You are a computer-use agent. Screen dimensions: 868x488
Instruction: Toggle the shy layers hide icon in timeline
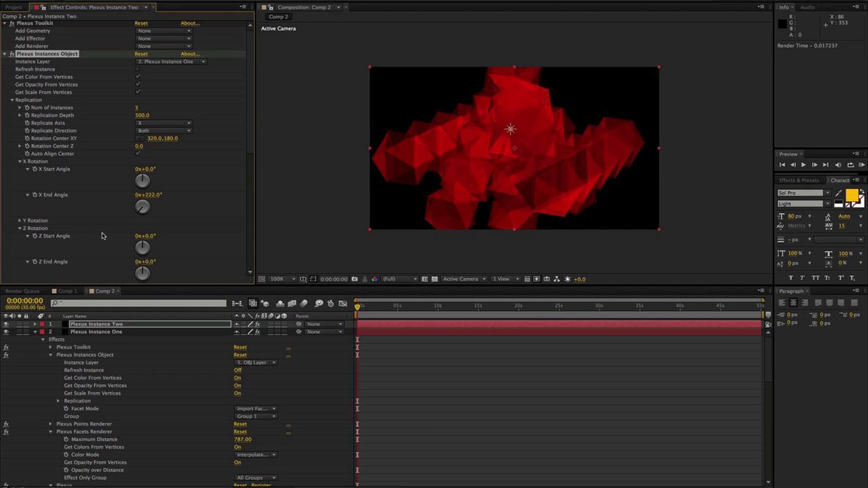(280, 303)
